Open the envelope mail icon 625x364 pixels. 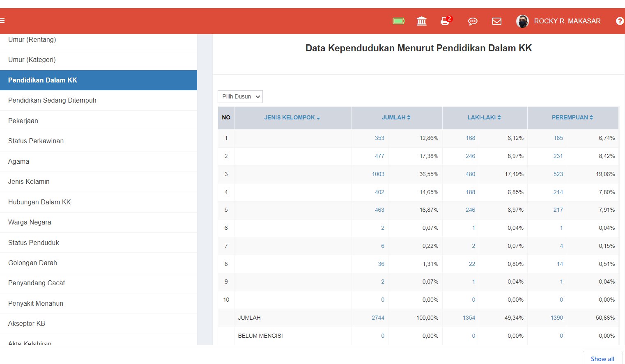497,21
